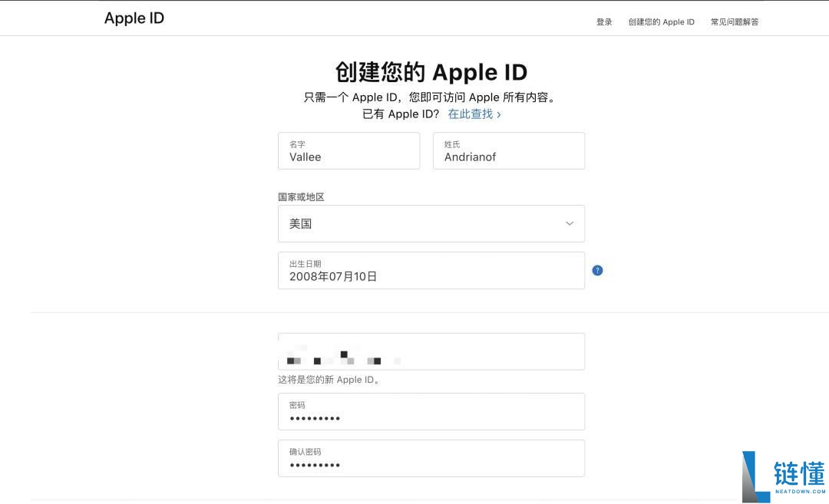Click the 这将是您的新 Apple ID hint text
The height and width of the screenshot is (504, 829).
(329, 379)
